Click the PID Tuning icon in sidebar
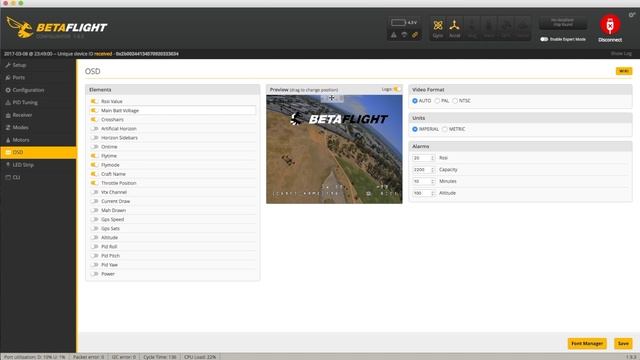This screenshot has width=640, height=360. coord(8,102)
